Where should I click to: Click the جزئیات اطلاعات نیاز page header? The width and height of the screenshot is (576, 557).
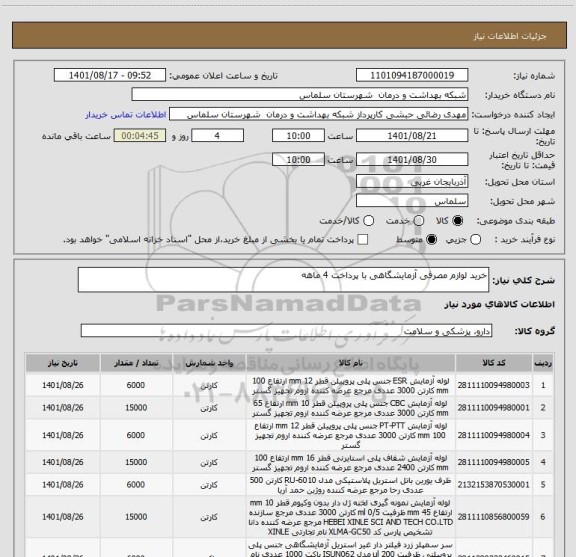click(x=510, y=36)
